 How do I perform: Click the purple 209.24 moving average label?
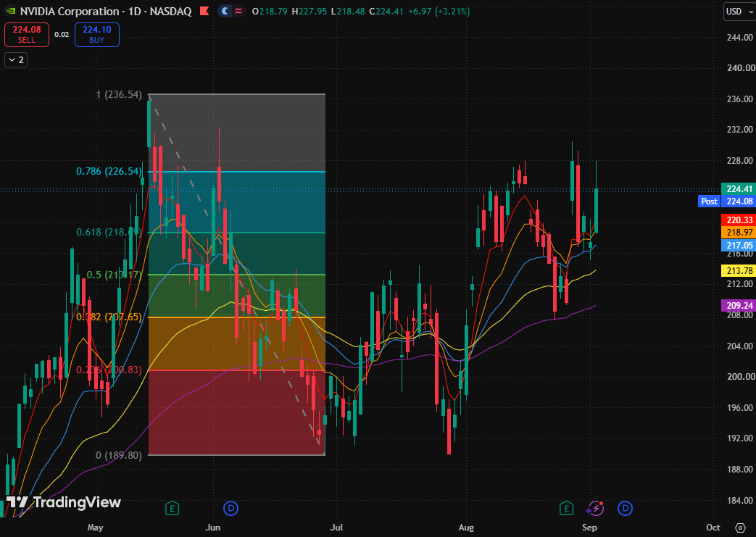(x=739, y=306)
